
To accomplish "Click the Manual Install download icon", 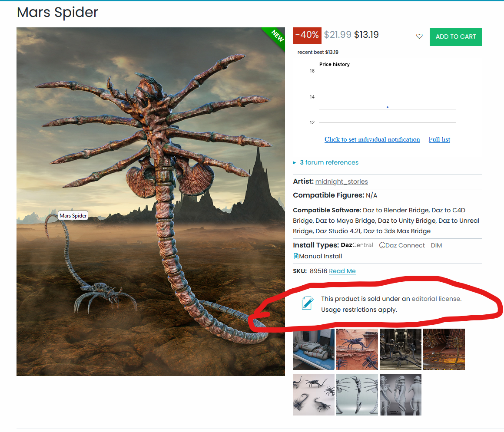I will (296, 256).
